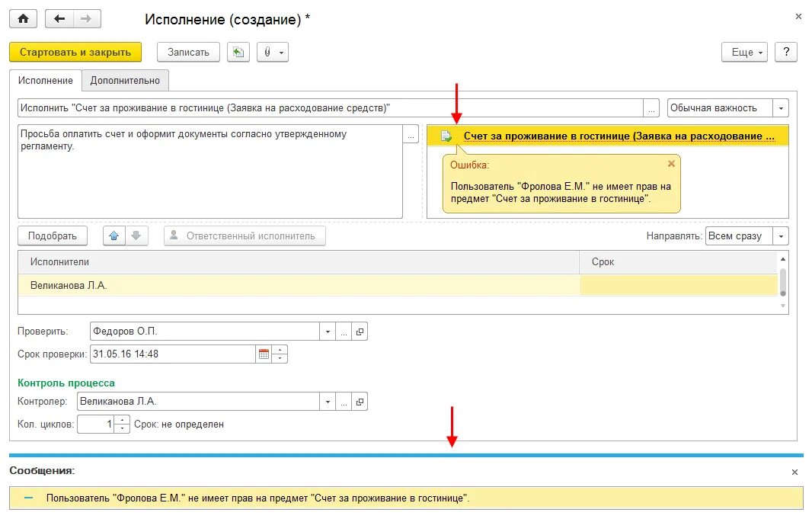Image resolution: width=812 pixels, height=519 pixels.
Task: Move performer down with the gray arrow
Action: [x=136, y=235]
